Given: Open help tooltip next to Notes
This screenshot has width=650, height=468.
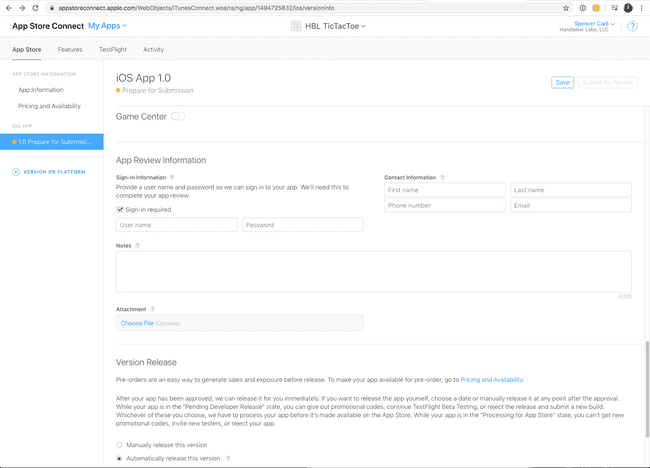Looking at the screenshot, I should 138,245.
